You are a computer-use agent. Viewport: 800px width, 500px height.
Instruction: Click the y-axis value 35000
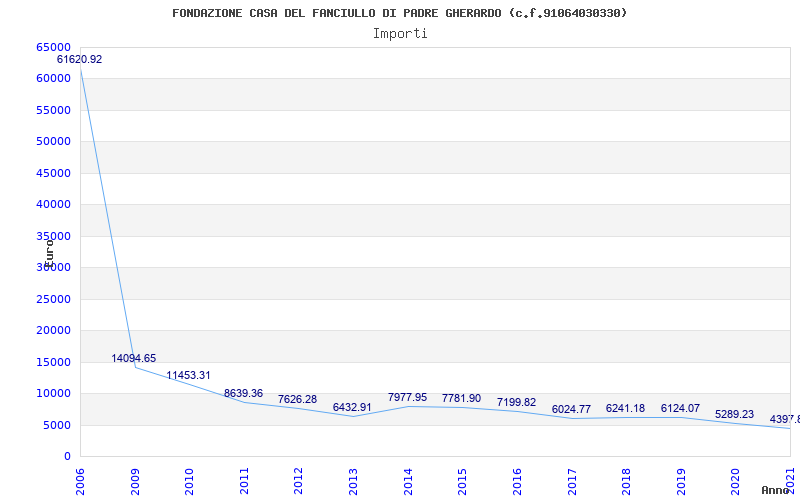(x=54, y=236)
